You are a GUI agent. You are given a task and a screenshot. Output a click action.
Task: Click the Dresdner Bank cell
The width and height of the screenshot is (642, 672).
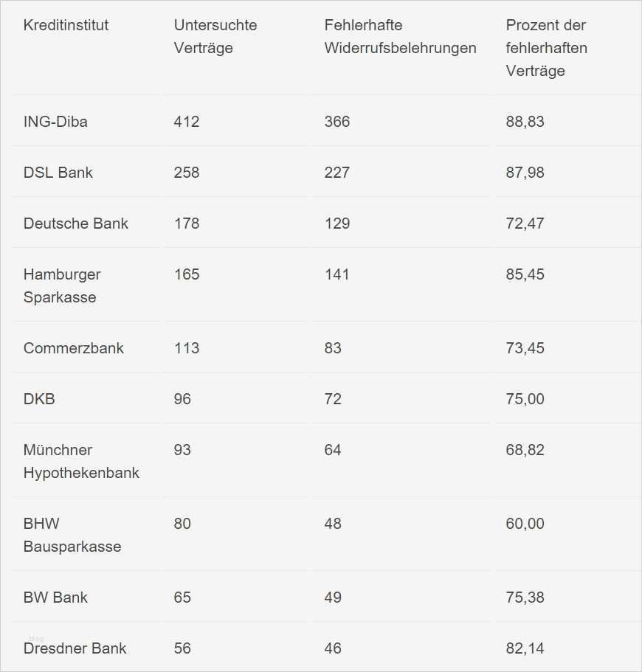click(x=75, y=648)
